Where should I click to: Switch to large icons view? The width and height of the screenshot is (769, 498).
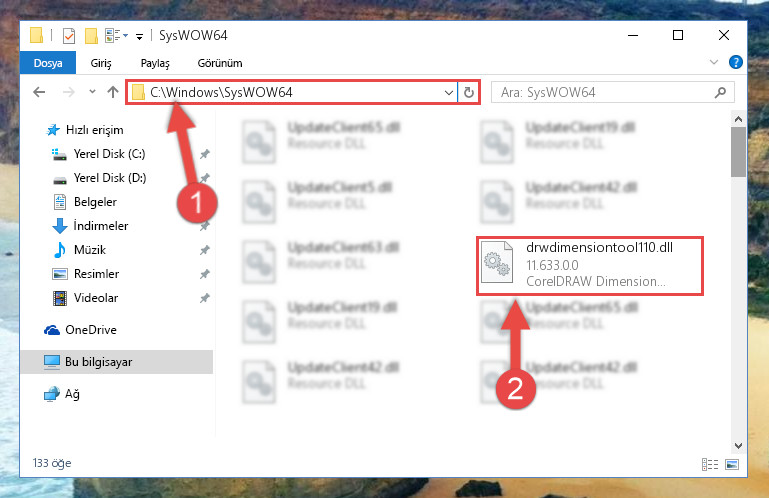point(732,464)
